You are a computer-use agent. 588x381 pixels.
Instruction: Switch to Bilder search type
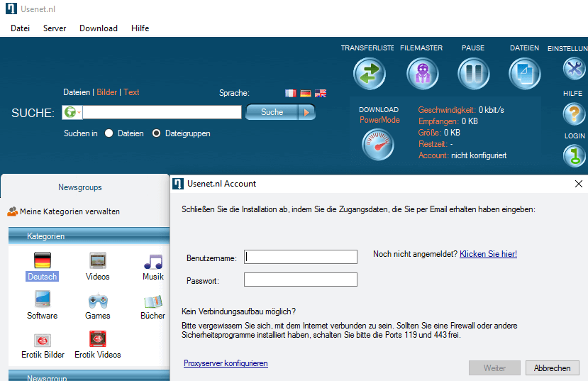click(107, 92)
